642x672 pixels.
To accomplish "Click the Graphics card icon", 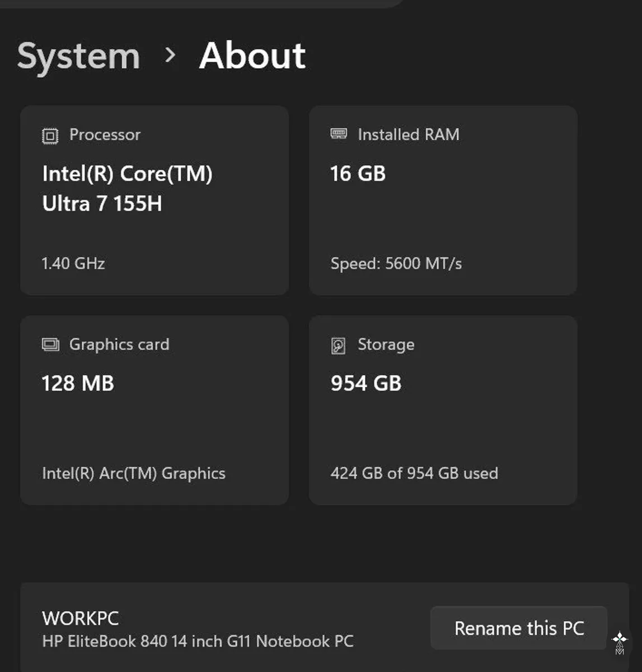I will coord(50,344).
